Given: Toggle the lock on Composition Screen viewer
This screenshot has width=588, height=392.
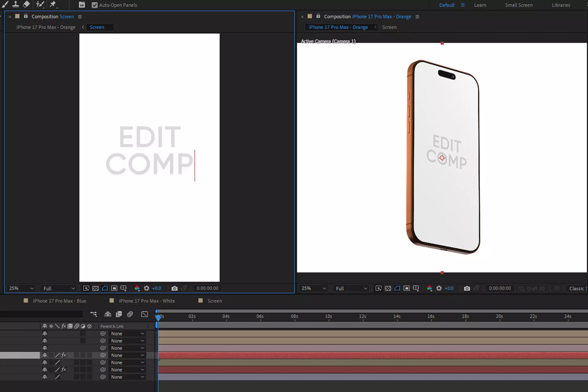Looking at the screenshot, I should [26, 16].
